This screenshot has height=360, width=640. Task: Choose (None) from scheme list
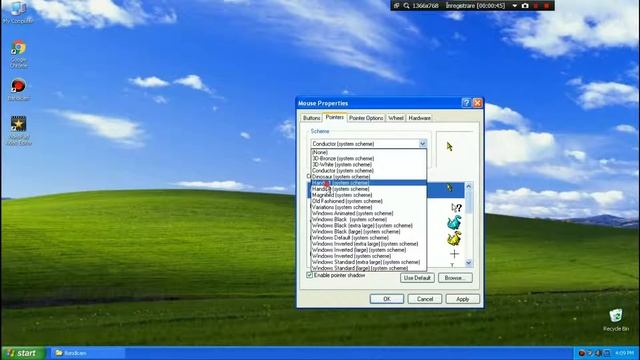369,152
